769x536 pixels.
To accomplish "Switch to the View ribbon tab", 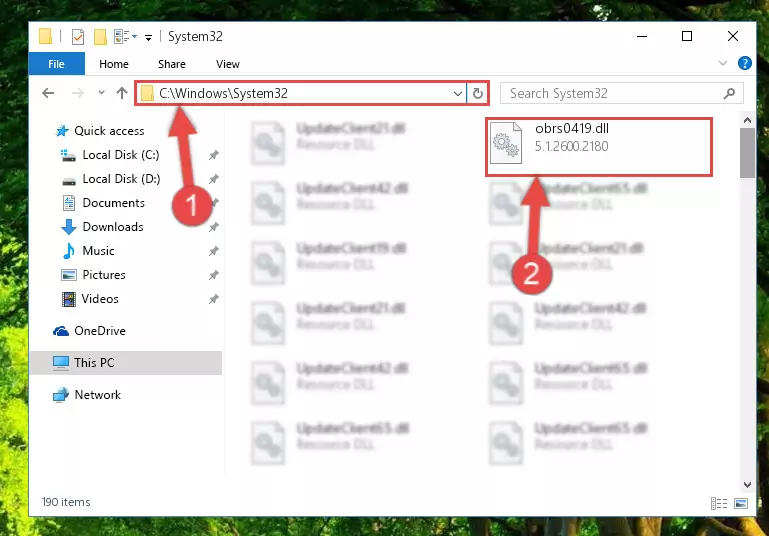I will pyautogui.click(x=228, y=64).
